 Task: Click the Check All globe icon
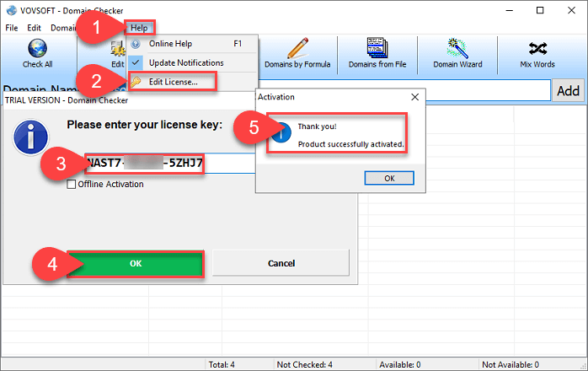coord(38,48)
